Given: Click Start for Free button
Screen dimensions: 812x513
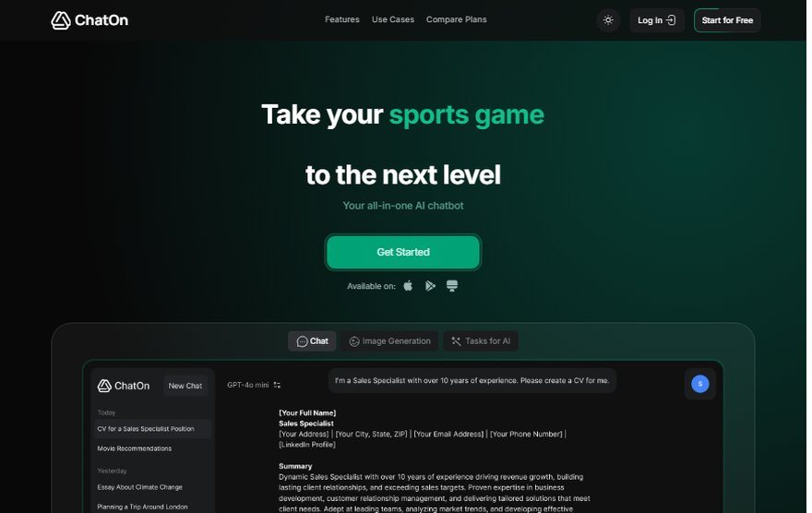Looking at the screenshot, I should [727, 20].
